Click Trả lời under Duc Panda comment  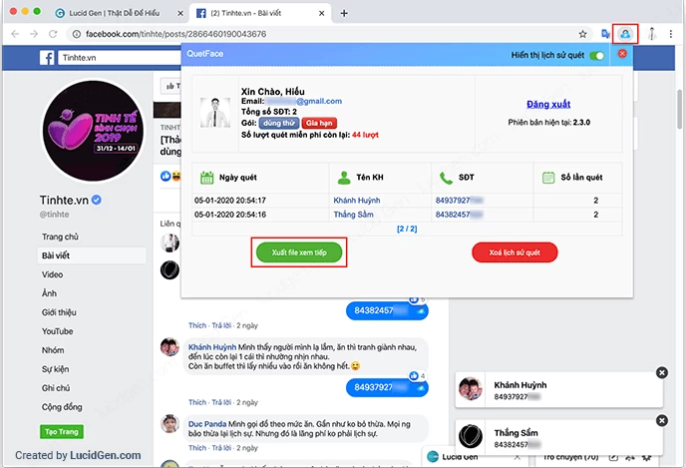pos(221,448)
